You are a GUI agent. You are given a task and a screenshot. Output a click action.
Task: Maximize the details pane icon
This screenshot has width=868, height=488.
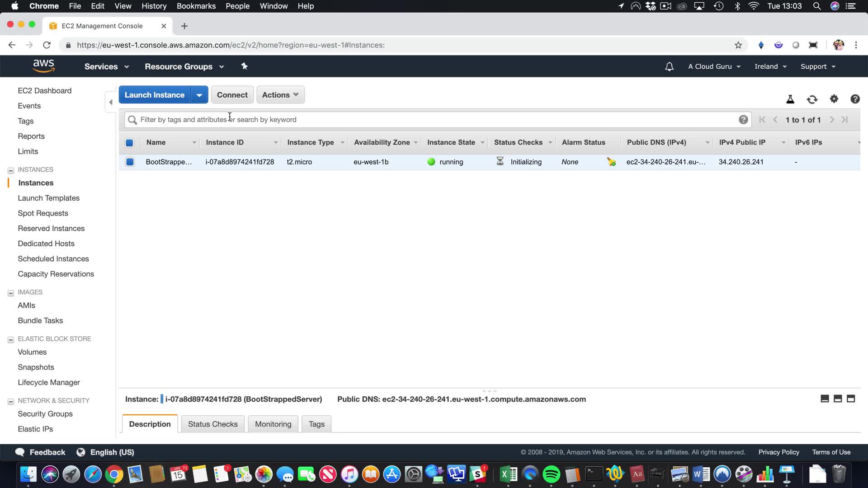coord(851,399)
